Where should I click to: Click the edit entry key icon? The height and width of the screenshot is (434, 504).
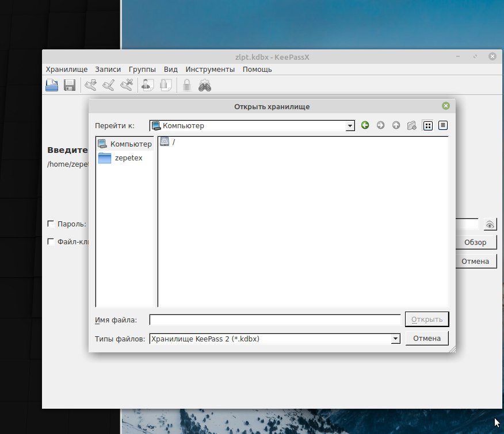point(108,85)
